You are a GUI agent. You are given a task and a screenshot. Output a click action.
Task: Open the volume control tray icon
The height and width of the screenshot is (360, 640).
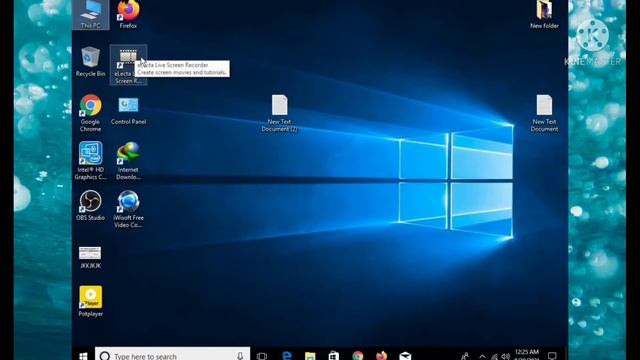pos(505,356)
